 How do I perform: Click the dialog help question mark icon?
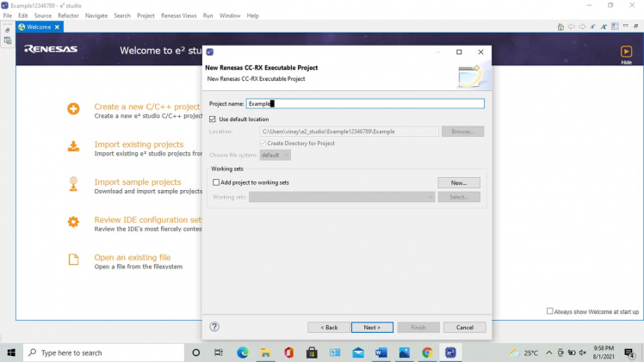click(214, 327)
